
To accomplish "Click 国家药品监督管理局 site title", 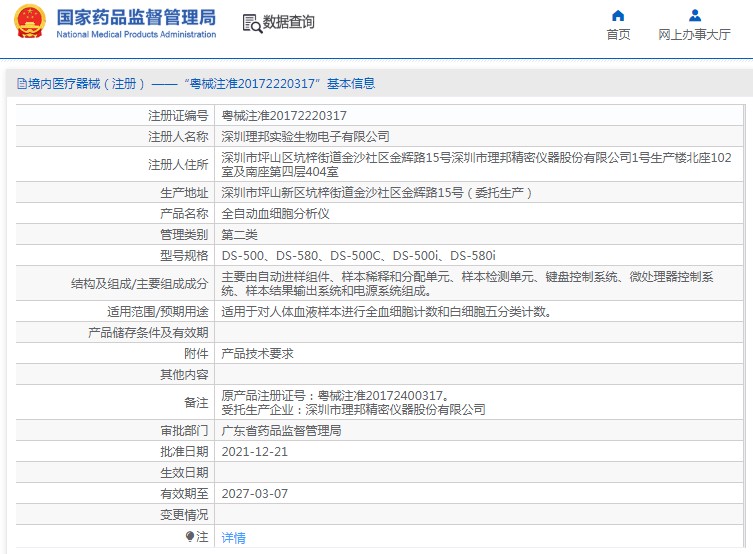I will pyautogui.click(x=136, y=17).
